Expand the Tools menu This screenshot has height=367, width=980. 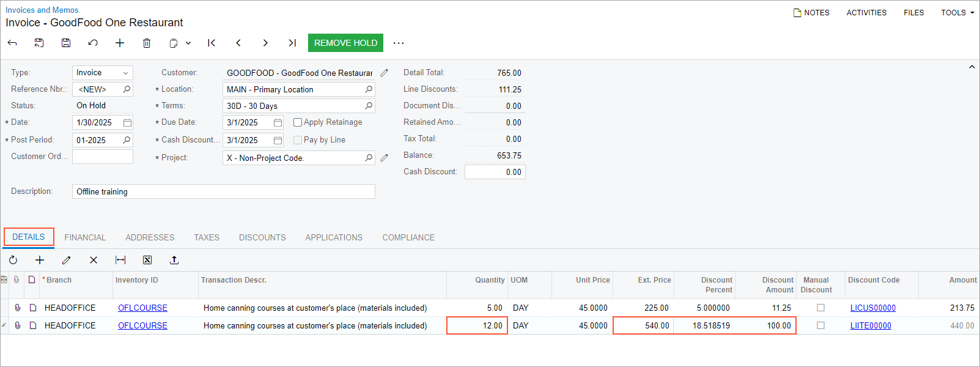pos(957,12)
